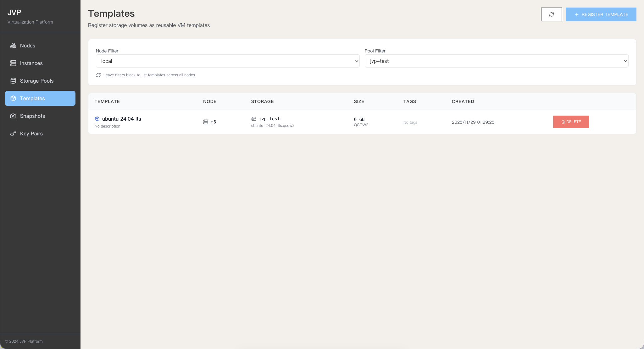Click the server icon next to m6
The height and width of the screenshot is (349, 644).
tap(206, 122)
